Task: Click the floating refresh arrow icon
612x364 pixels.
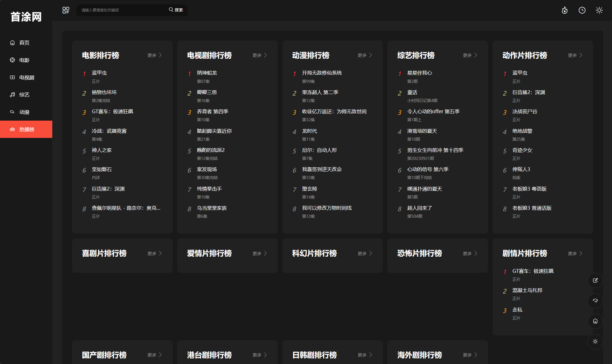Action: pyautogui.click(x=595, y=301)
